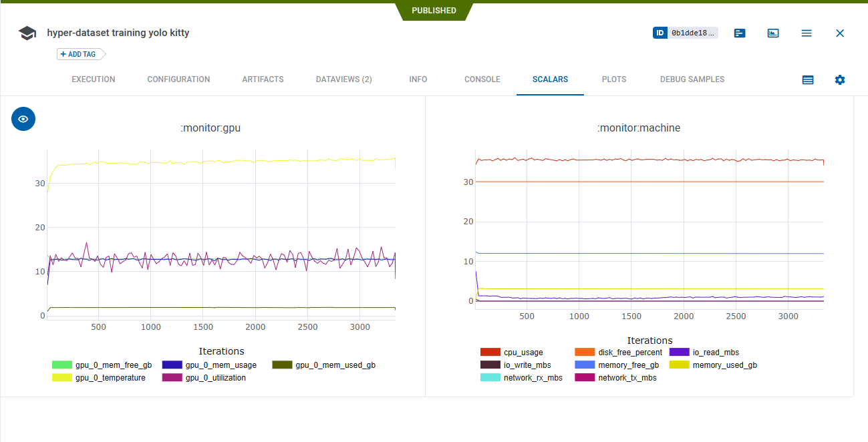Click the experiment type icon beside the title

[27, 32]
